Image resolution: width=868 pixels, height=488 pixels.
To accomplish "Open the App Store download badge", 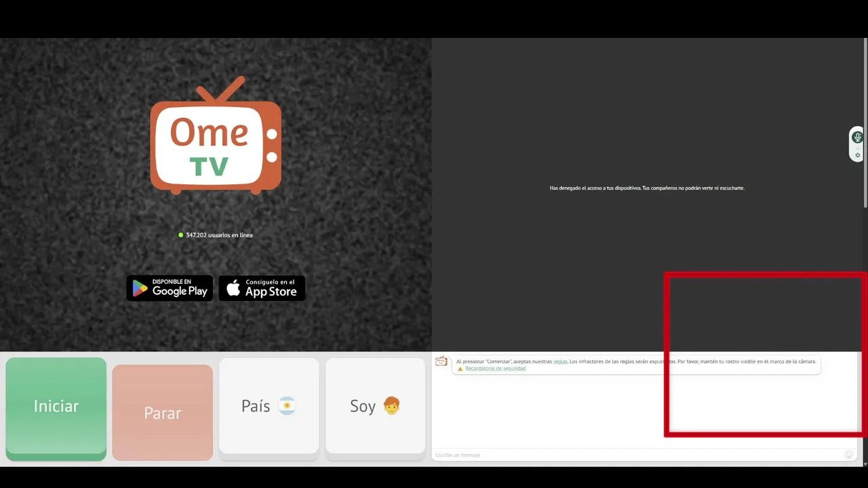I will point(262,288).
